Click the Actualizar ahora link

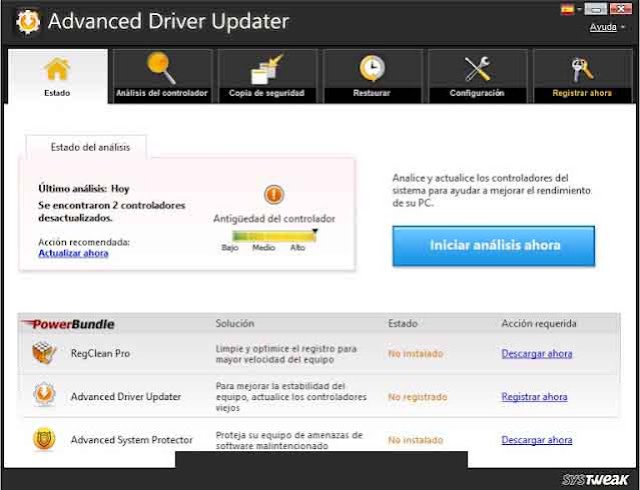(x=73, y=254)
